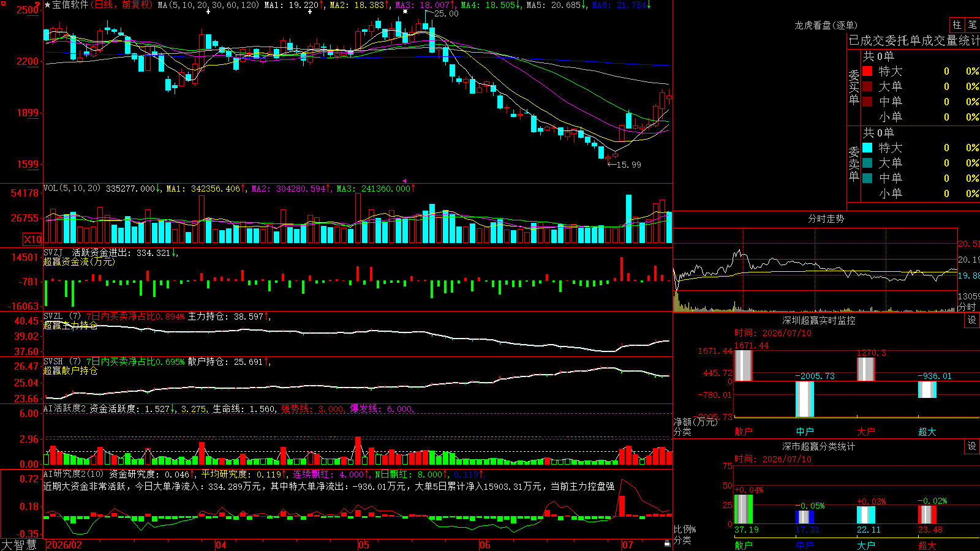The width and height of the screenshot is (980, 551).
Task: Click the cyan 大户 22.11 ratio bar
Action: (x=866, y=515)
